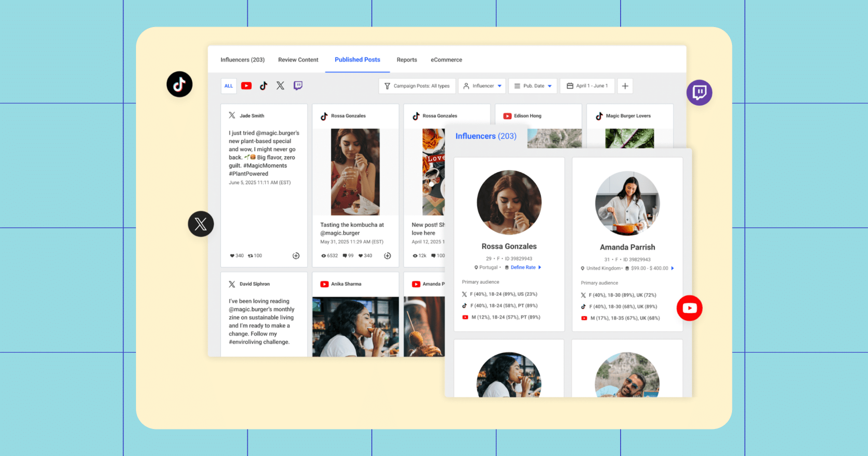
Task: Open refresh icon on Jade Smith post
Action: click(x=296, y=256)
